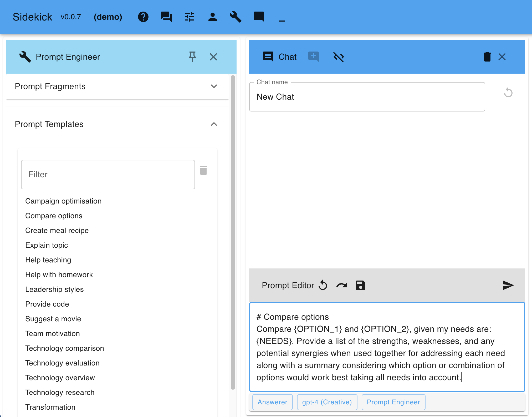532x417 pixels.
Task: Click the single chat bubble icon in top bar
Action: [259, 17]
